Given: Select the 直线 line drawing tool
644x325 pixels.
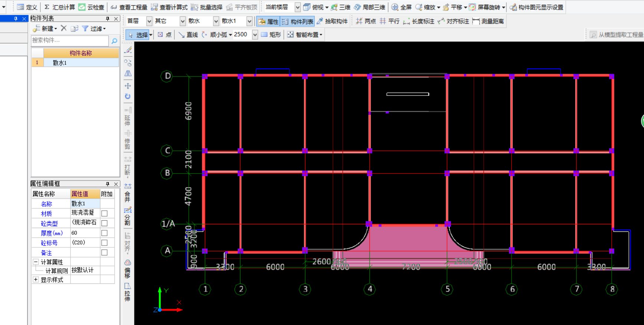Looking at the screenshot, I should pos(188,35).
